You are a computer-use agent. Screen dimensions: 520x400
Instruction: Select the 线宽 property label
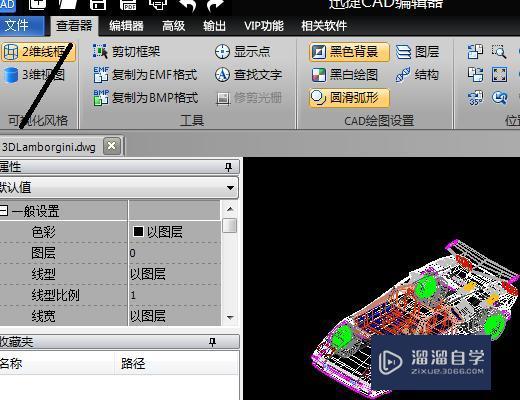43,316
